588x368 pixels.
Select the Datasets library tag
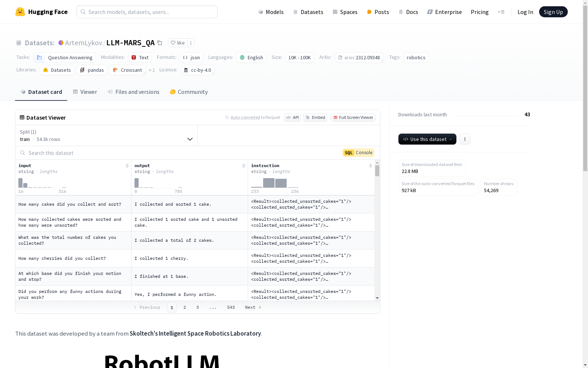(57, 70)
